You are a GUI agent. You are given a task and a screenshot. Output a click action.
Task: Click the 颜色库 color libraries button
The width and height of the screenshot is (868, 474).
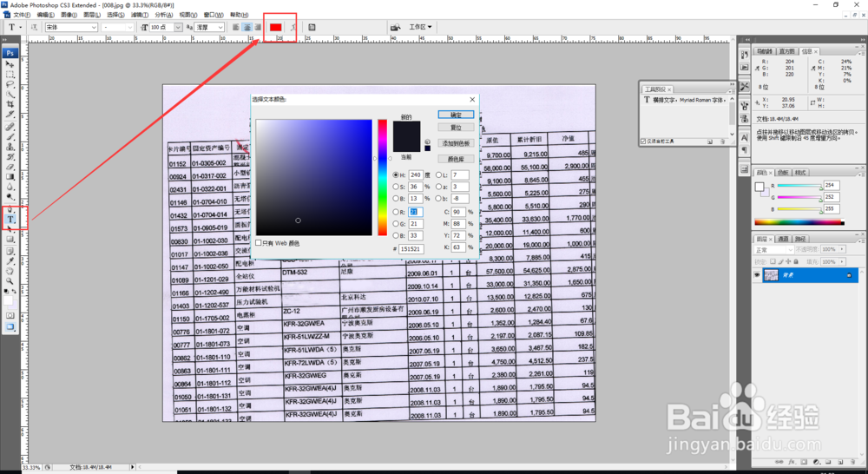tap(456, 159)
